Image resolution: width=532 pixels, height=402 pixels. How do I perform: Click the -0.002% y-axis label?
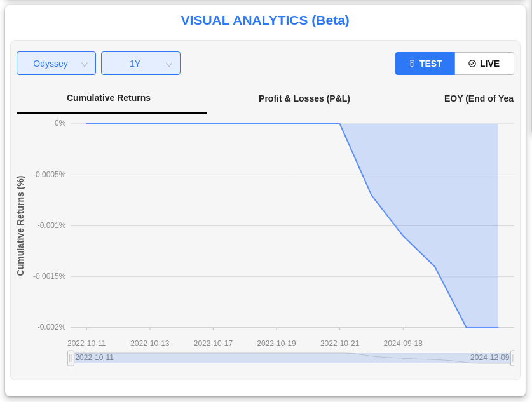click(x=51, y=327)
